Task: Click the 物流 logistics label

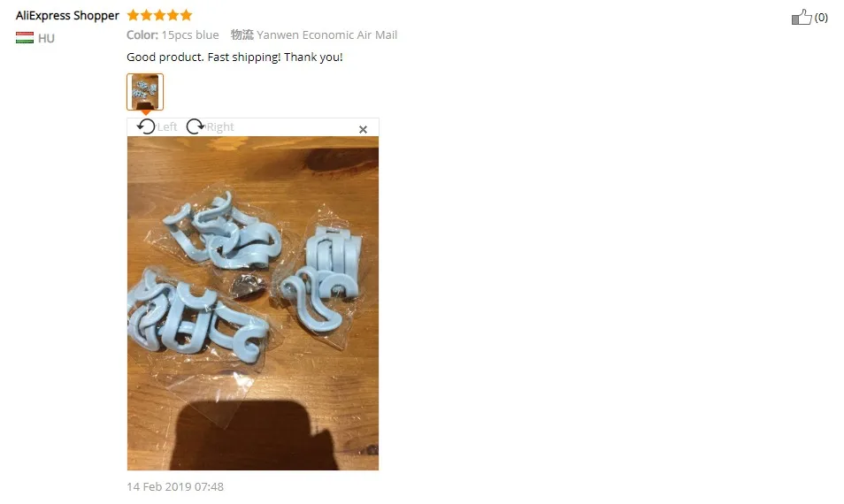Action: coord(242,35)
